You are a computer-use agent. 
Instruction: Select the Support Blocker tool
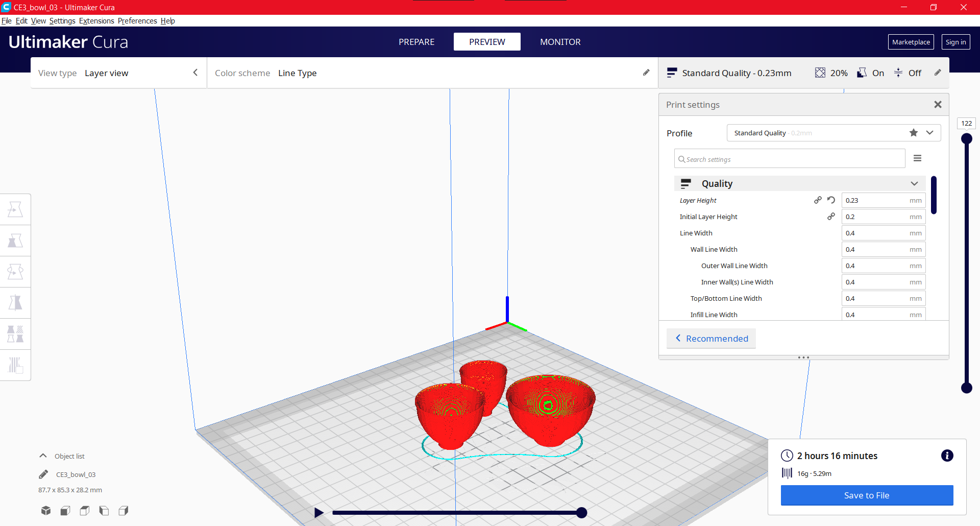15,365
